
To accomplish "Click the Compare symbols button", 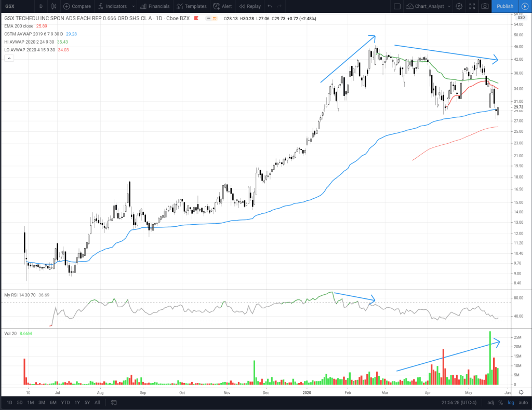I will 77,6.
